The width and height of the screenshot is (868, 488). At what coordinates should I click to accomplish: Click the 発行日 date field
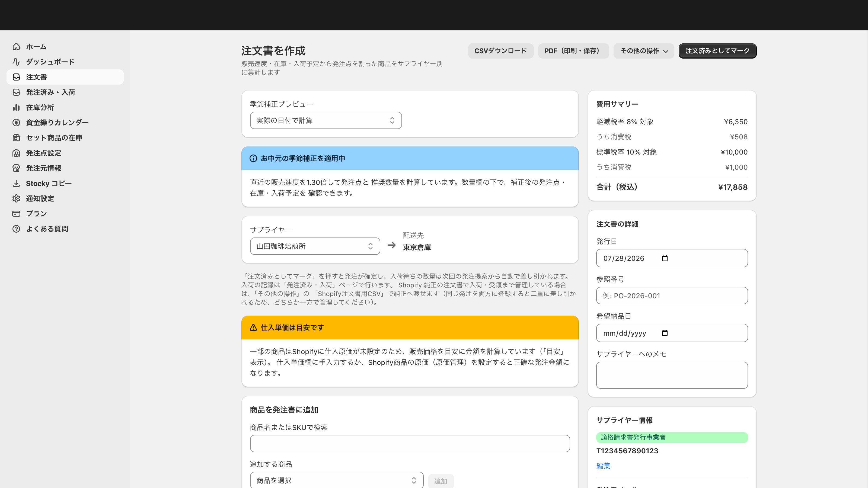pos(672,258)
